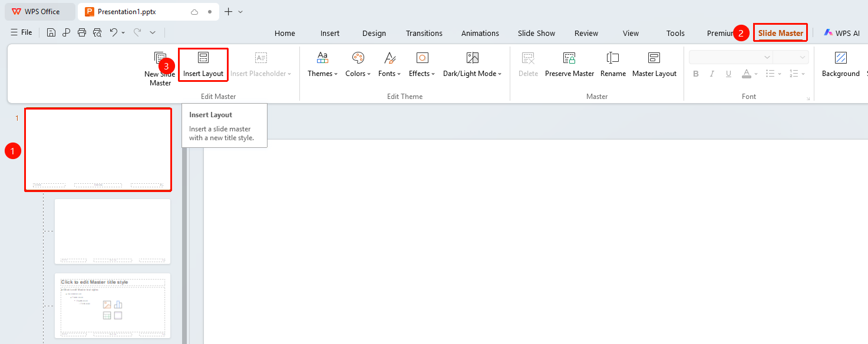Rename the selected master

[x=613, y=64]
